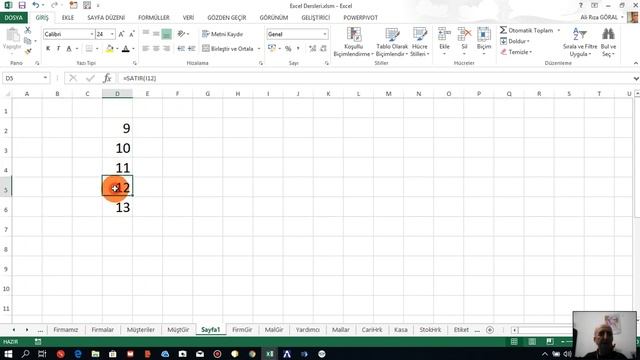Click the Save icon in quick access toolbar
The width and height of the screenshot is (640, 360).
pyautogui.click(x=22, y=6)
